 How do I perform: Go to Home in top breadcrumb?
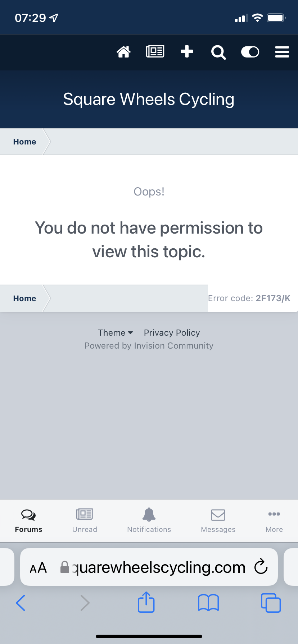[x=24, y=142]
